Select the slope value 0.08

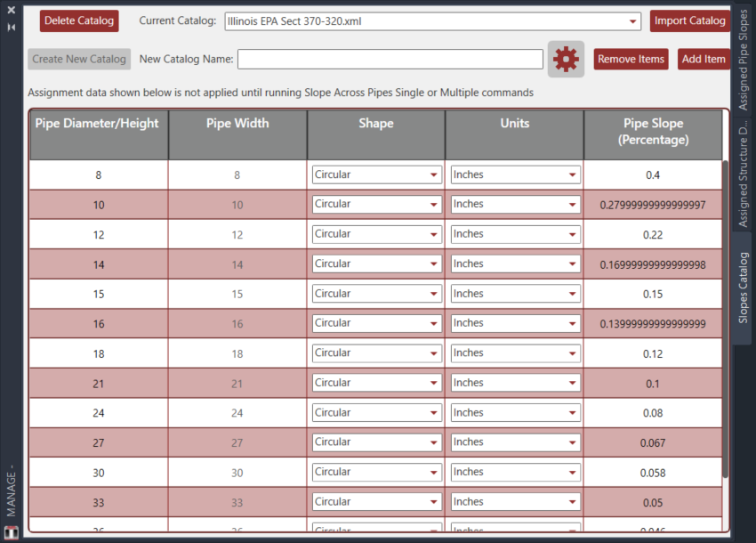pyautogui.click(x=653, y=414)
